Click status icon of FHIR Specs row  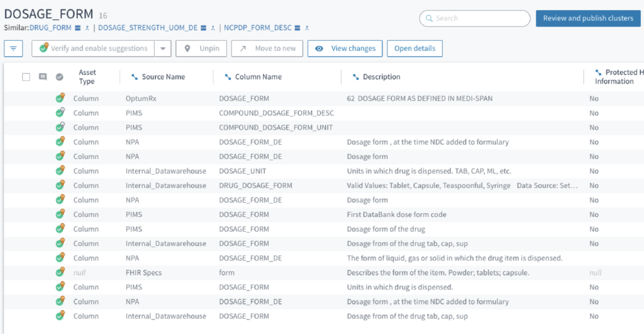[60, 272]
